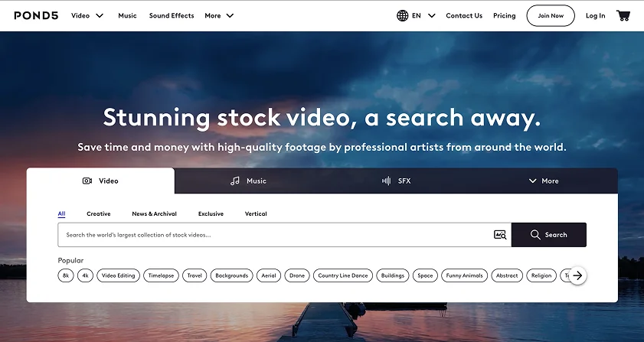The width and height of the screenshot is (644, 342).
Task: Choose the Timelapse popular tag
Action: 161,275
